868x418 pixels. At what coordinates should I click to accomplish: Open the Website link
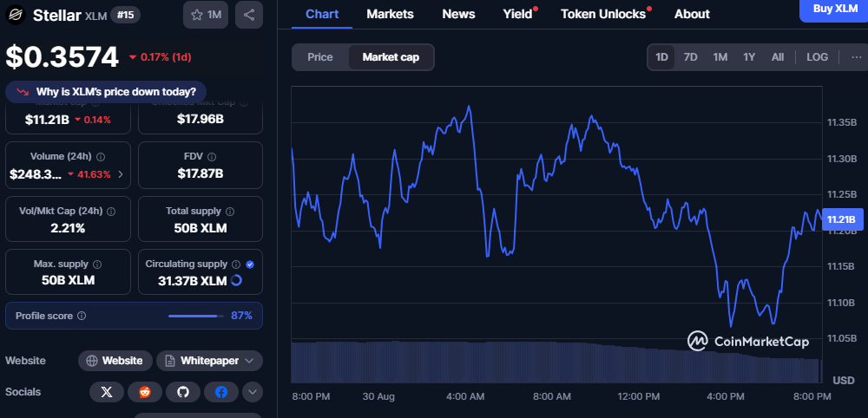pos(115,361)
